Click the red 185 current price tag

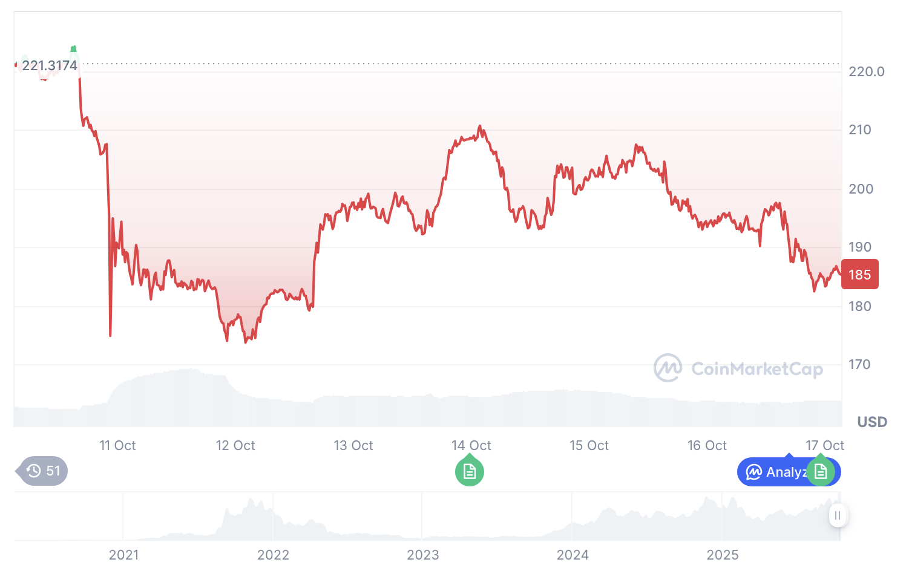pos(859,275)
